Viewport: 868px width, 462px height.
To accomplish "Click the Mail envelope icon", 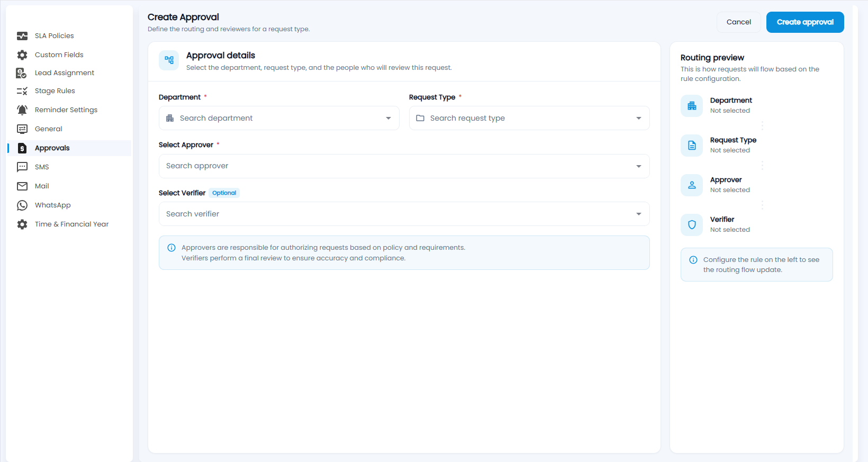I will 22,186.
